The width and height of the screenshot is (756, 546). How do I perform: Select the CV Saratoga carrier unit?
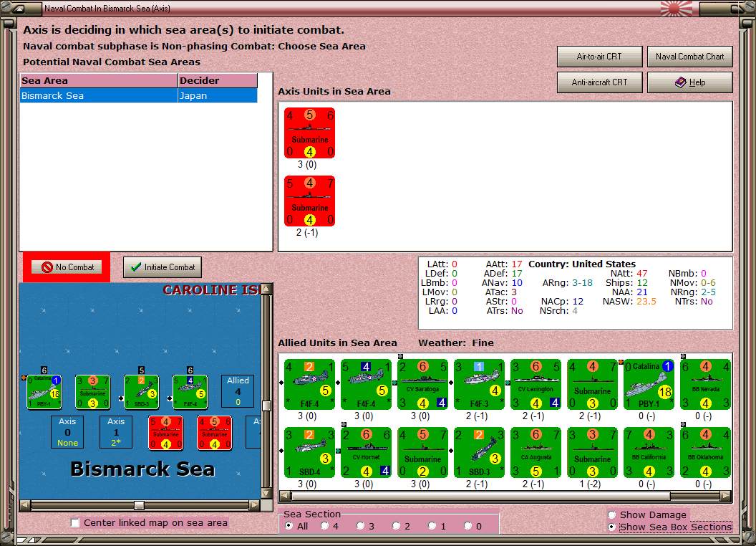click(422, 384)
